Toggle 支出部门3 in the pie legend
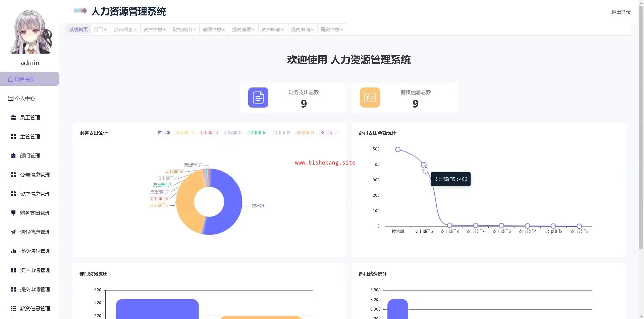Image resolution: width=644 pixels, height=319 pixels. (304, 133)
